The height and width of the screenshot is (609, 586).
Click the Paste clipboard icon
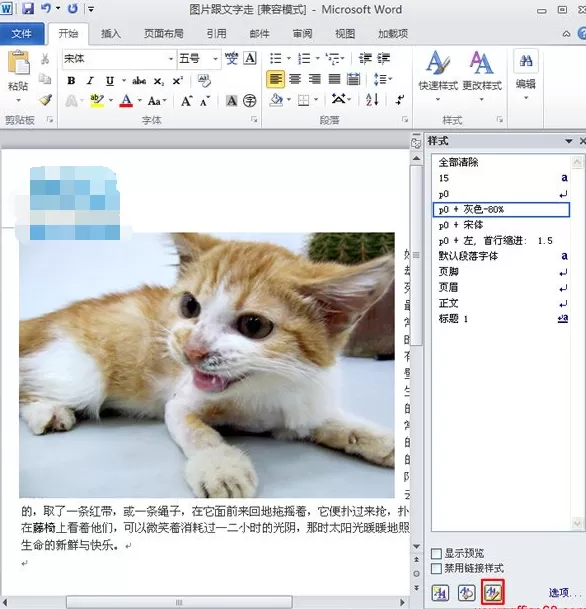click(18, 63)
